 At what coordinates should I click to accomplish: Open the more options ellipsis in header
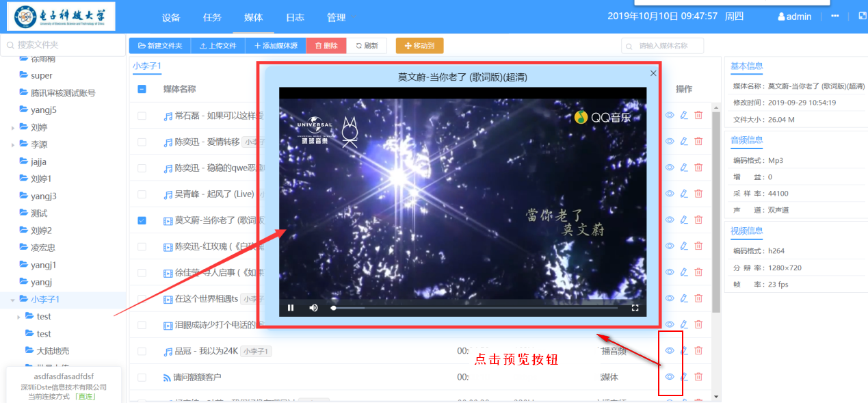coord(835,16)
